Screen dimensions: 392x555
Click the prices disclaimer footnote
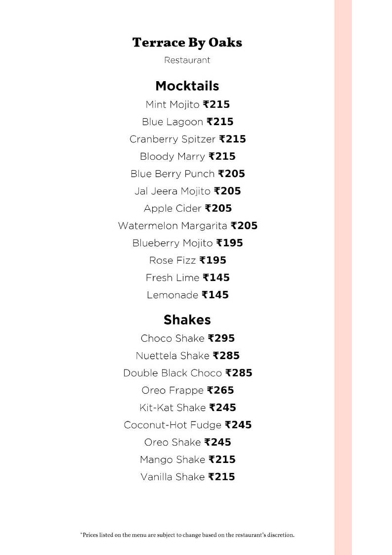(187, 535)
